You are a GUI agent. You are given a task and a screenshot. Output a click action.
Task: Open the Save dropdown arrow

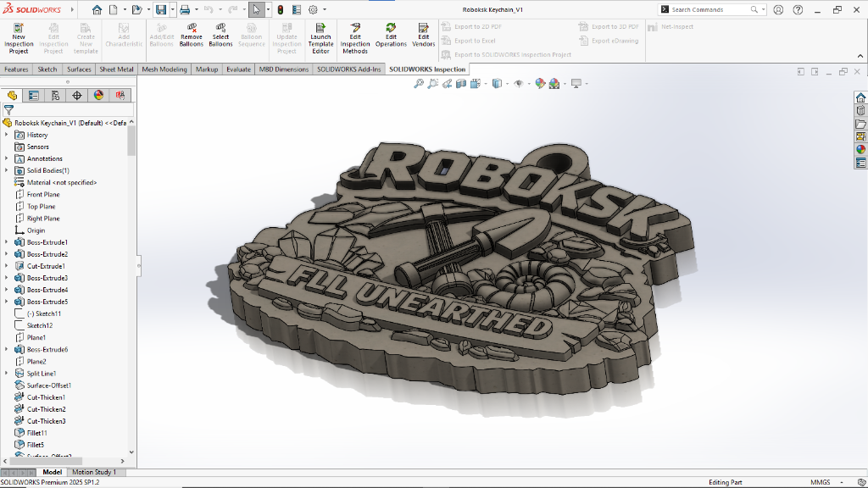tap(172, 9)
